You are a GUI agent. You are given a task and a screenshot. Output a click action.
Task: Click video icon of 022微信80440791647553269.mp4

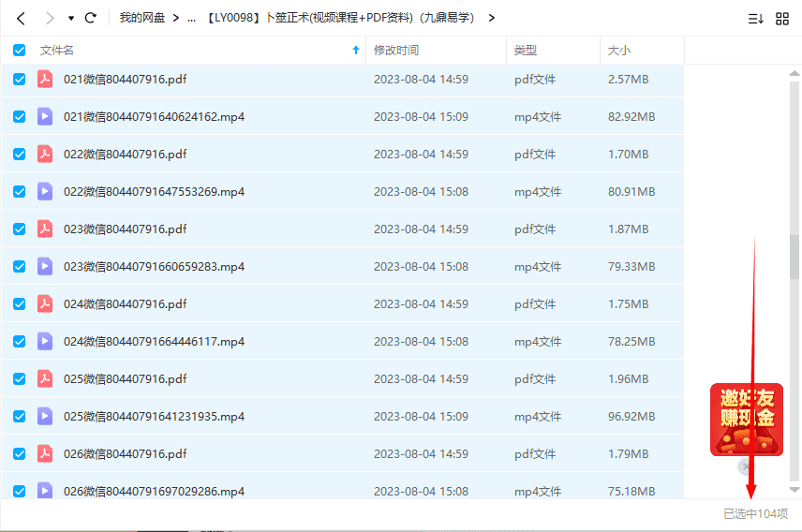[x=45, y=192]
